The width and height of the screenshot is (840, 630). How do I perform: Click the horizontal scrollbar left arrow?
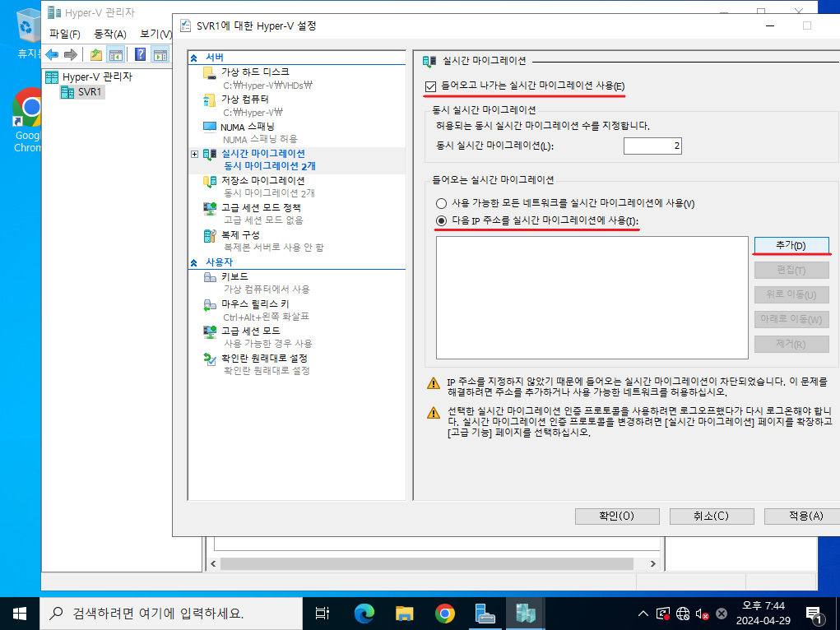pyautogui.click(x=213, y=563)
